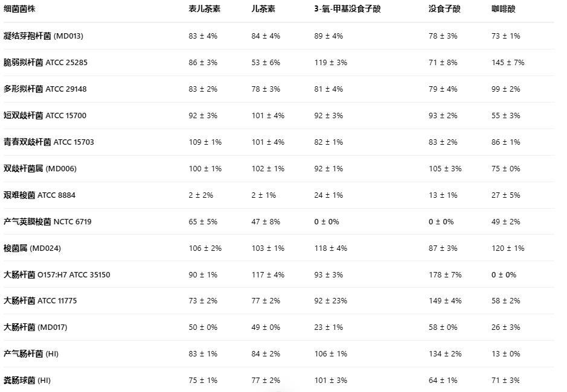Click the 65 ± 5% cell
This screenshot has width=567, height=392.
click(203, 222)
